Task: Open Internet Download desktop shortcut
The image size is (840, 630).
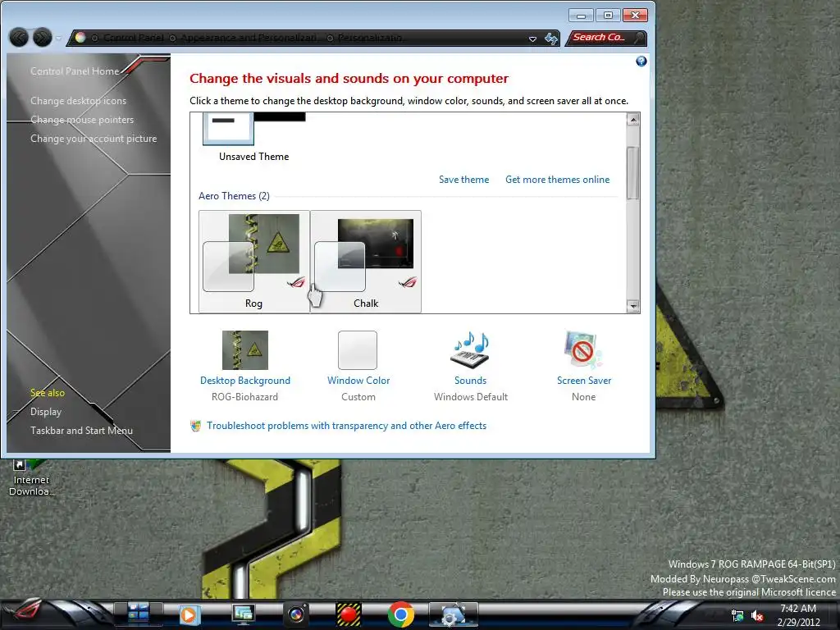Action: 31,478
